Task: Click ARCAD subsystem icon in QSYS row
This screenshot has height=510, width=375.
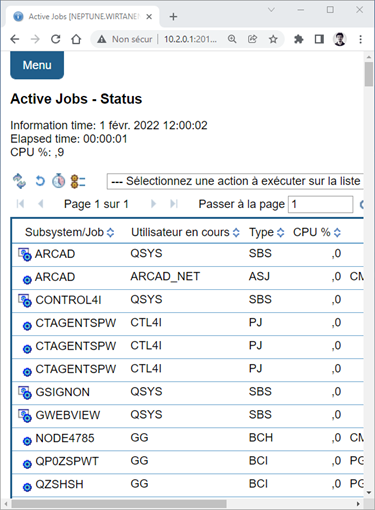Action: pos(25,254)
